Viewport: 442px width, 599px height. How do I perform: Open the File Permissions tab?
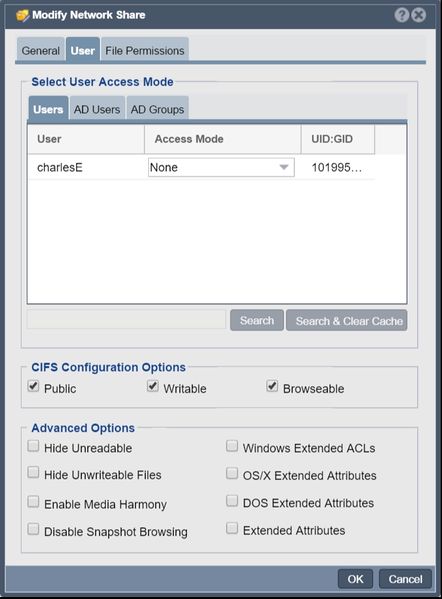(x=145, y=50)
